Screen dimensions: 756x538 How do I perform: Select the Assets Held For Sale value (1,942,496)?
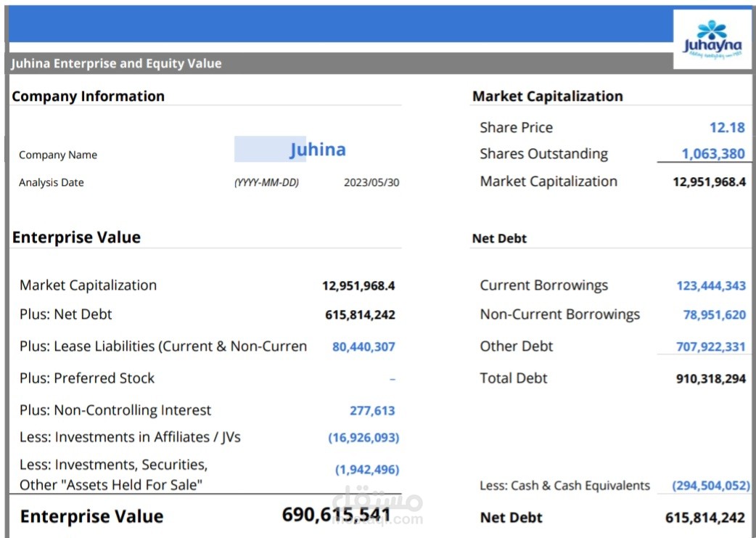(366, 470)
